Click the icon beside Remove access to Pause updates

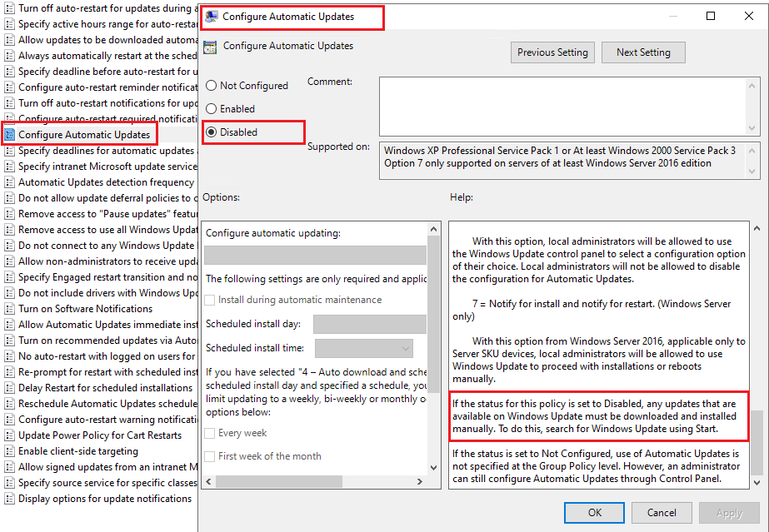(9, 214)
